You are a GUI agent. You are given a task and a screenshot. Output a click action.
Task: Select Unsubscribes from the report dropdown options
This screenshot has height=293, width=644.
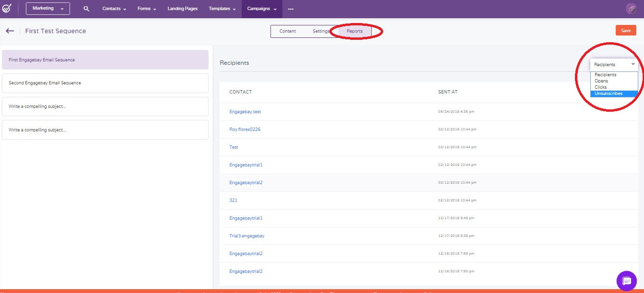[608, 93]
